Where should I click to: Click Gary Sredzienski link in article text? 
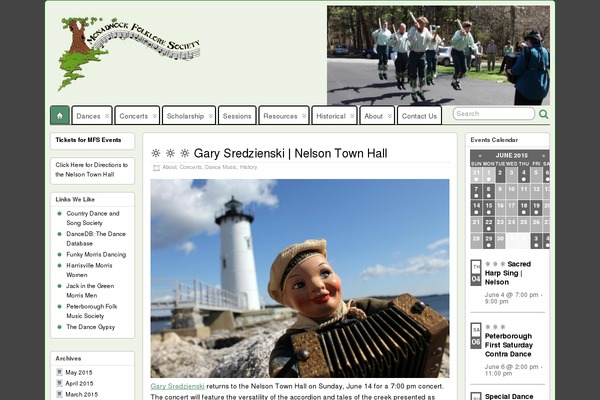click(x=178, y=386)
